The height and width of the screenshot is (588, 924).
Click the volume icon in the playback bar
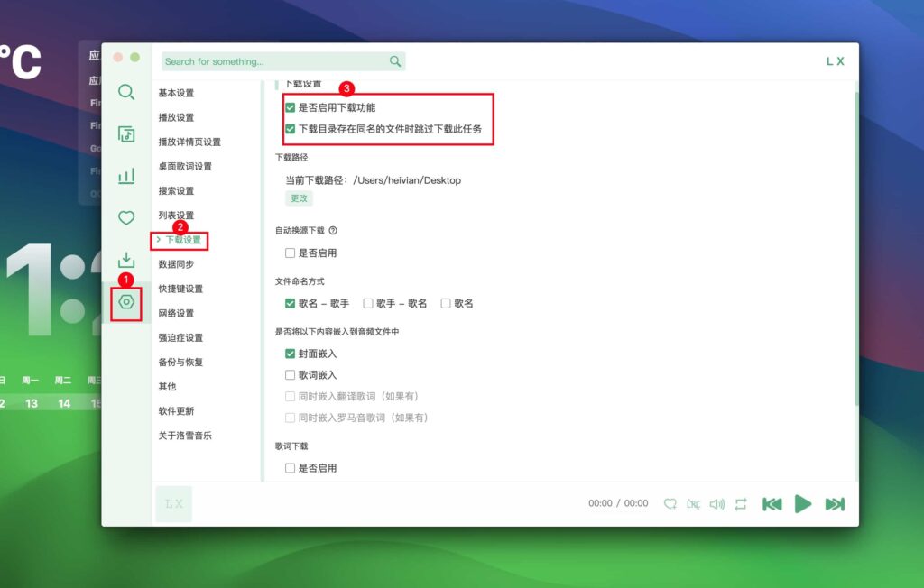716,503
